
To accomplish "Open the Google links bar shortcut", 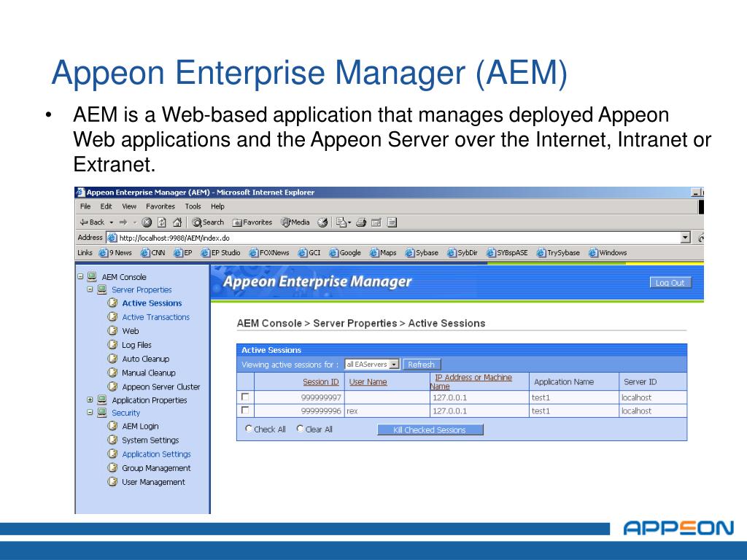I will (x=345, y=253).
